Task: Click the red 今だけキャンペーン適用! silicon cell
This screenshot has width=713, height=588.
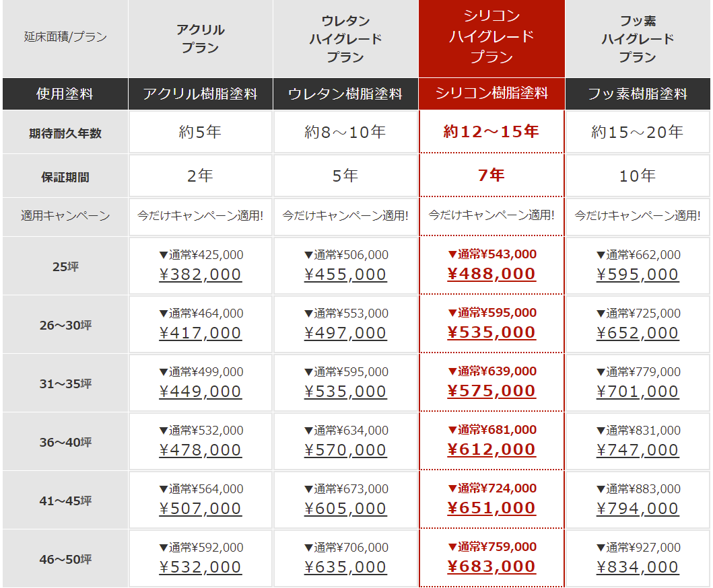Action: 491,215
